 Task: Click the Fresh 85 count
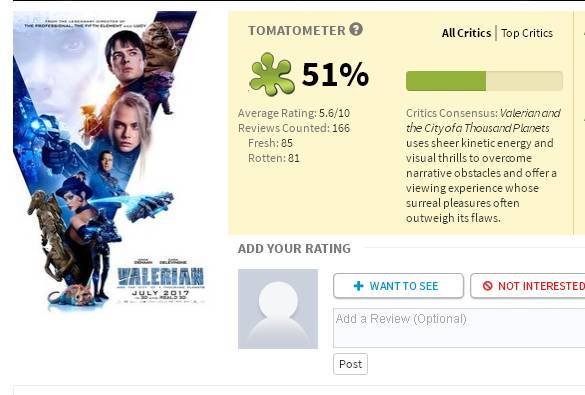pos(270,143)
